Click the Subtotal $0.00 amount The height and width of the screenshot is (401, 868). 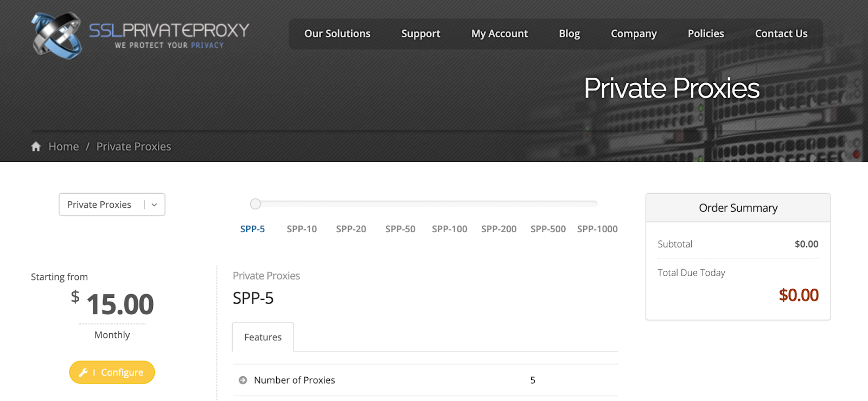807,244
